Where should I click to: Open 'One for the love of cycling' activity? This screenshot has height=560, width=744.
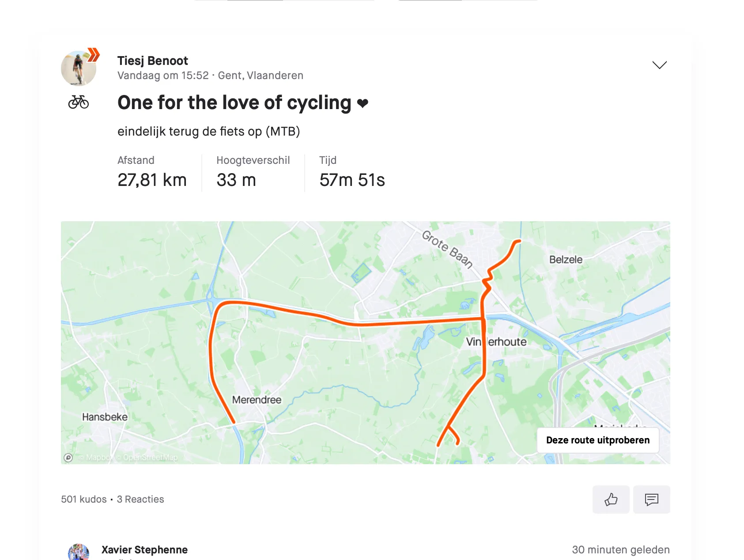[234, 102]
